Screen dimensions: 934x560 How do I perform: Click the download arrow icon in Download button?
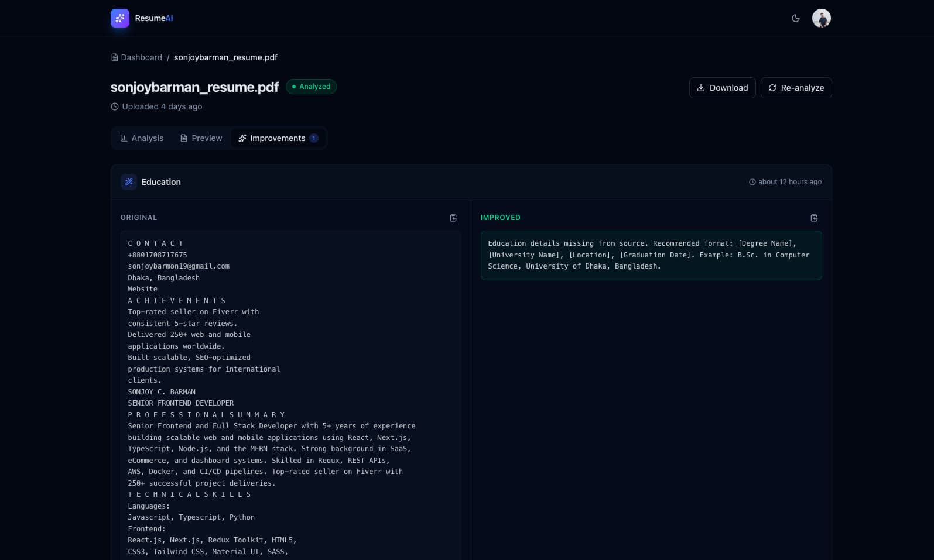pyautogui.click(x=700, y=88)
